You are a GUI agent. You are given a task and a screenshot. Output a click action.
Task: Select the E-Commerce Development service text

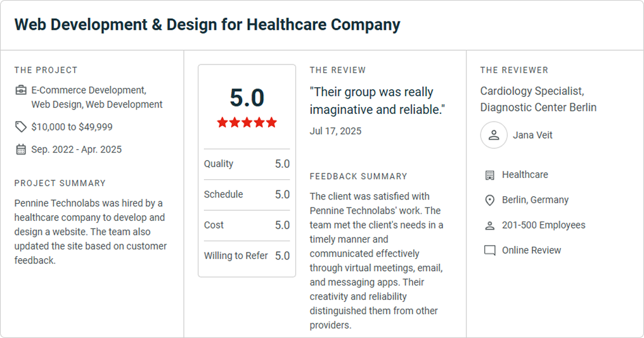point(89,91)
